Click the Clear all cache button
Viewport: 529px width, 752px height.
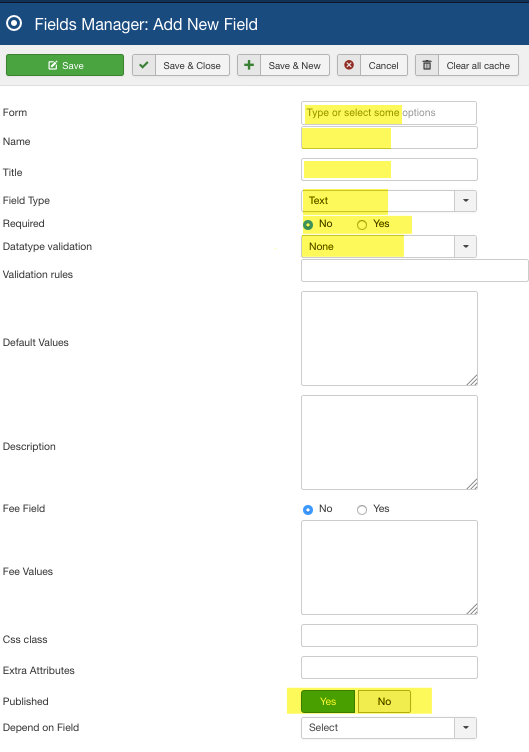click(x=467, y=65)
